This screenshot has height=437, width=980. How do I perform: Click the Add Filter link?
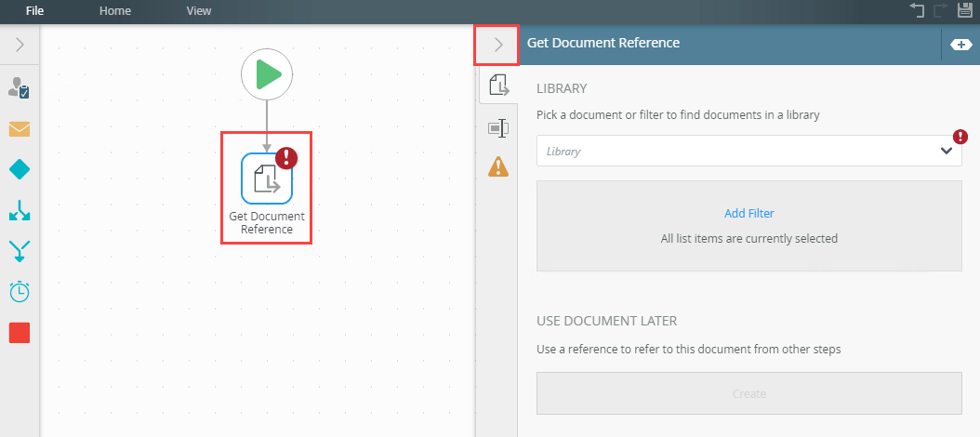[x=748, y=213]
